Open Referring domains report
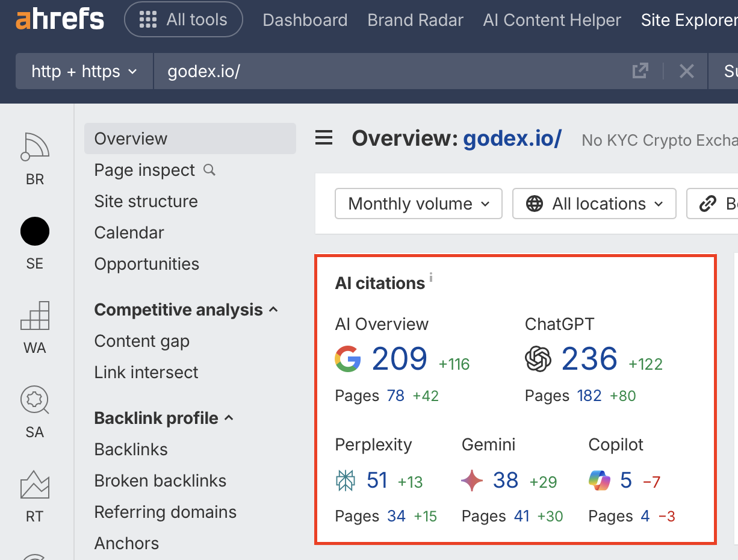 166,512
